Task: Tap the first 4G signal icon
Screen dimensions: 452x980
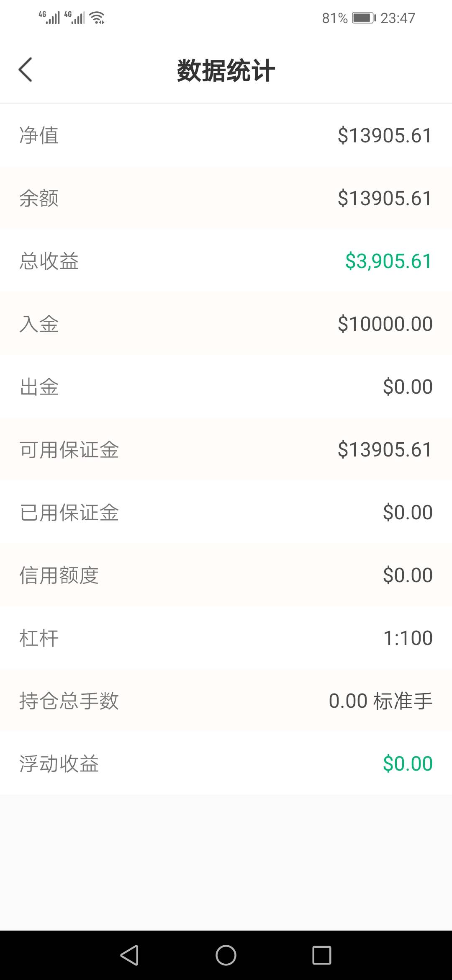Action: click(x=49, y=18)
